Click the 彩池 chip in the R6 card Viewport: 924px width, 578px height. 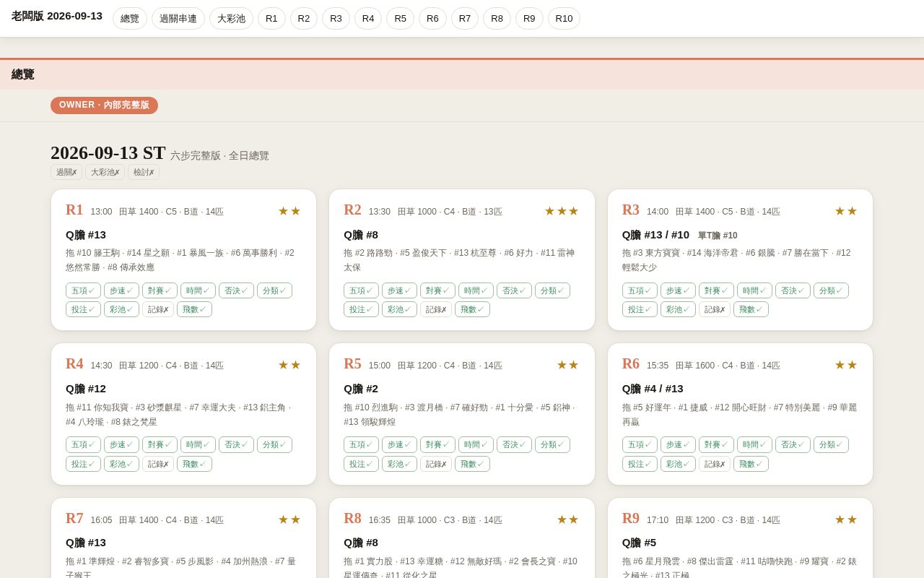coord(678,464)
